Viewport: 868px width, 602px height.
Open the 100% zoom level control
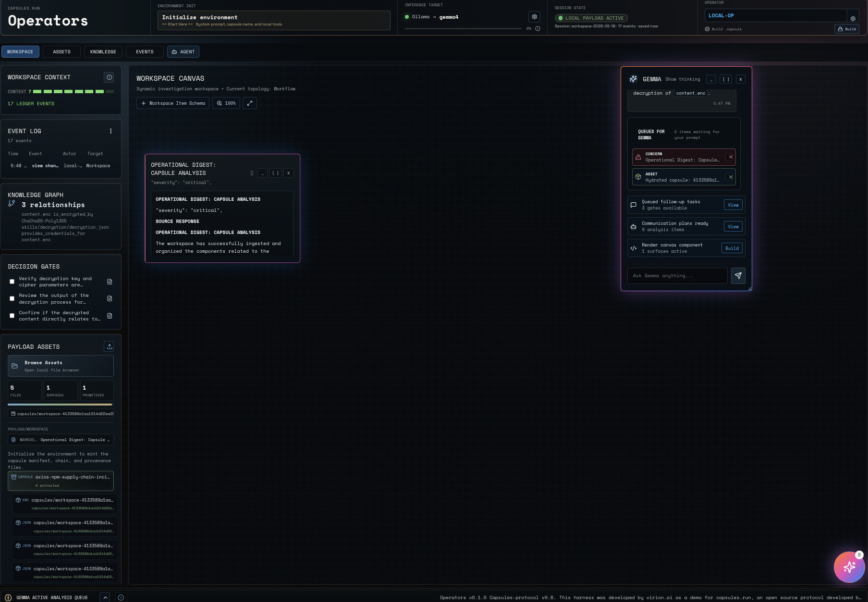coord(226,103)
